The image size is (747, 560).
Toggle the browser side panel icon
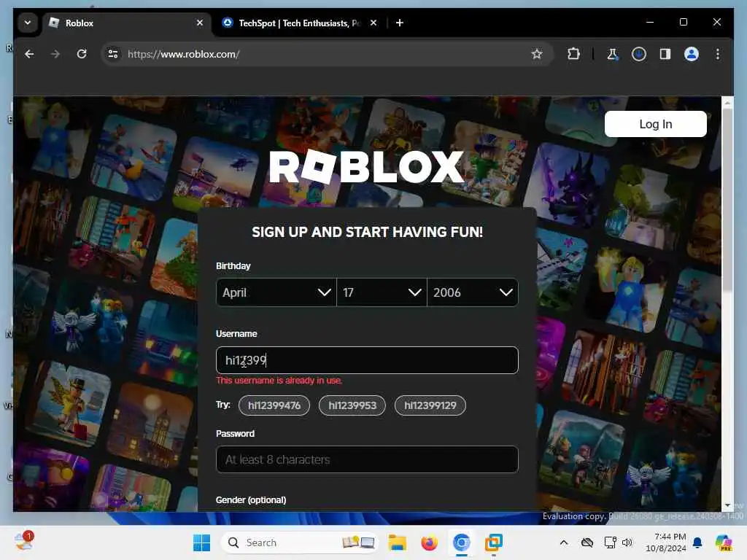665,54
